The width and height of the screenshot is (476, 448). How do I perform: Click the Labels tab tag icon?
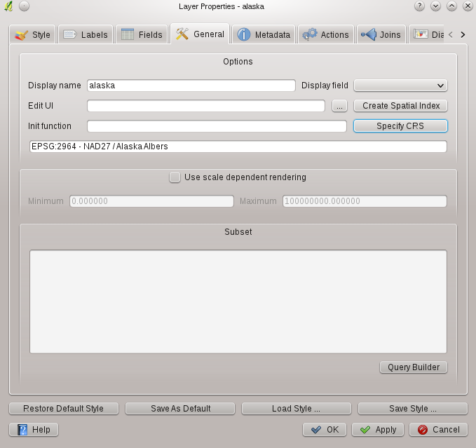(70, 34)
